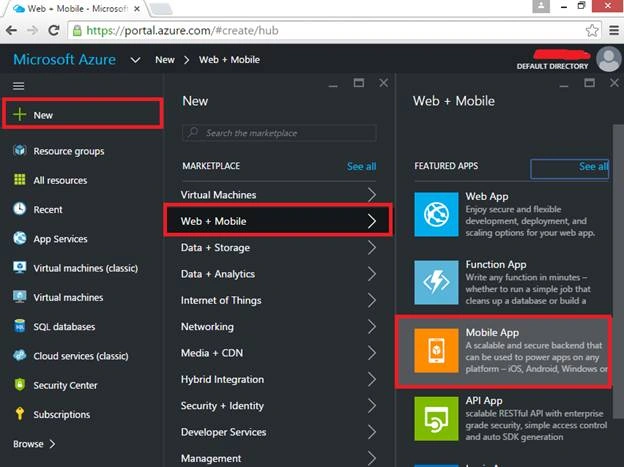Expand Data + Storage chevron
This screenshot has height=467, width=624.
pyautogui.click(x=372, y=248)
